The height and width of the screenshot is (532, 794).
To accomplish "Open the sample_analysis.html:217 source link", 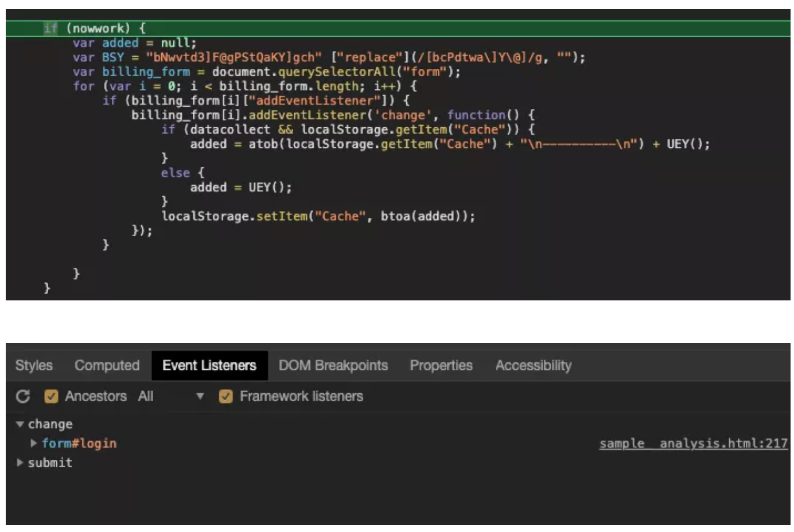I will (694, 443).
